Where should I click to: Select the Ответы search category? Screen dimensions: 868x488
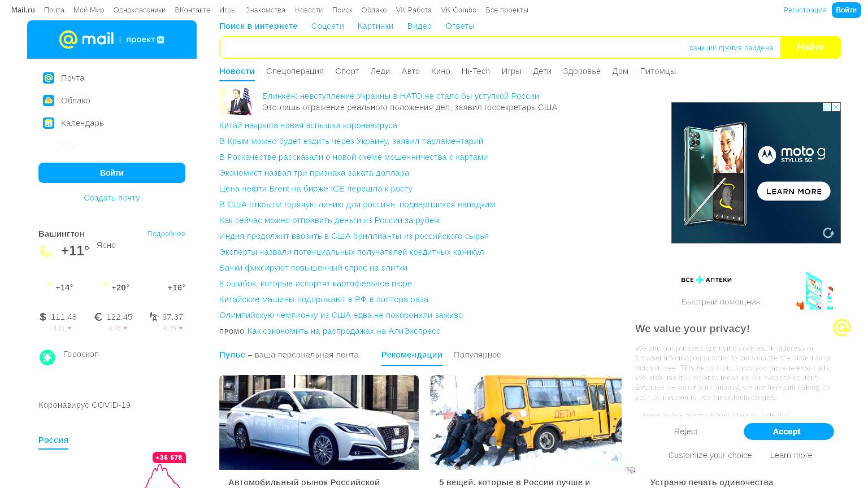point(460,26)
